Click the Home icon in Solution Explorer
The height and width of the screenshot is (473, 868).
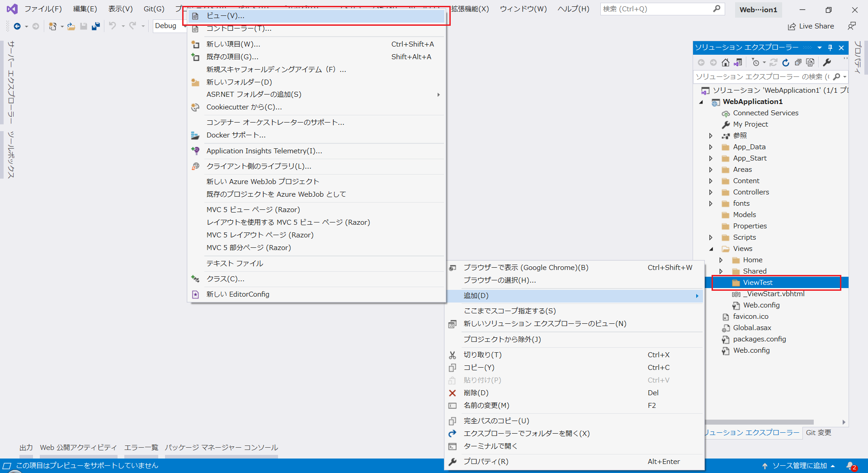pyautogui.click(x=726, y=62)
